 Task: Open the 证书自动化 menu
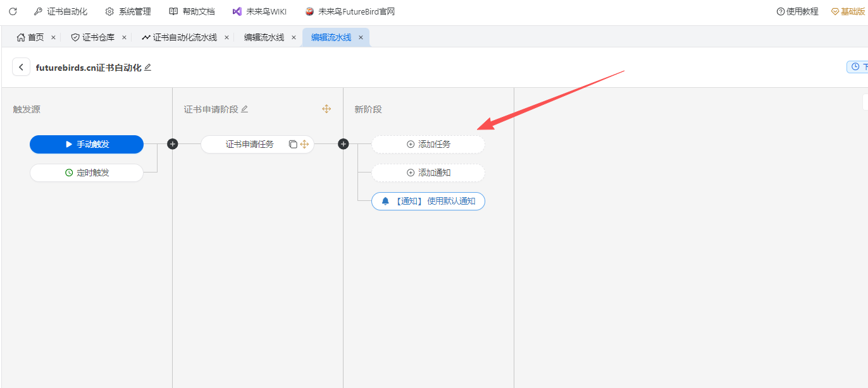61,11
